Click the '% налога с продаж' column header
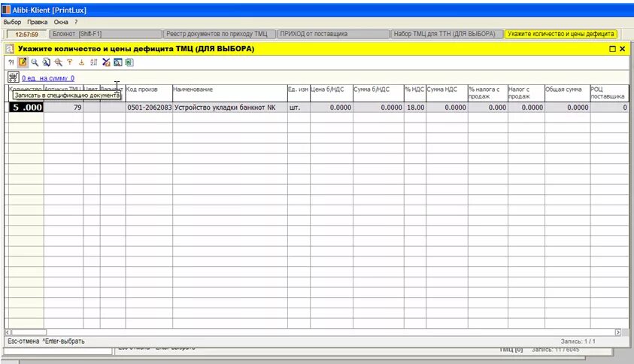Viewport: 634px width, 364px height. (x=487, y=93)
